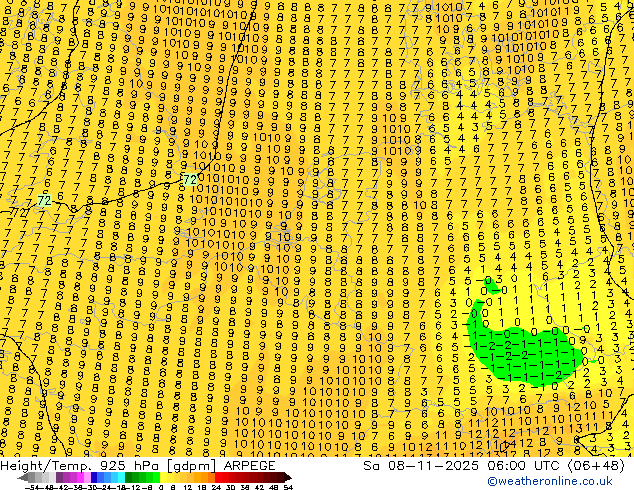Click the gray left arrow of color scale

tap(22, 477)
